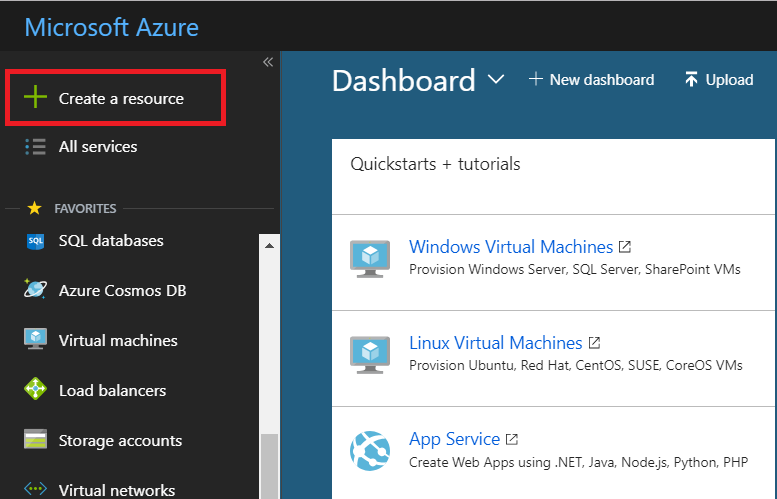Select Azure Cosmos DB in favorites

tap(122, 290)
